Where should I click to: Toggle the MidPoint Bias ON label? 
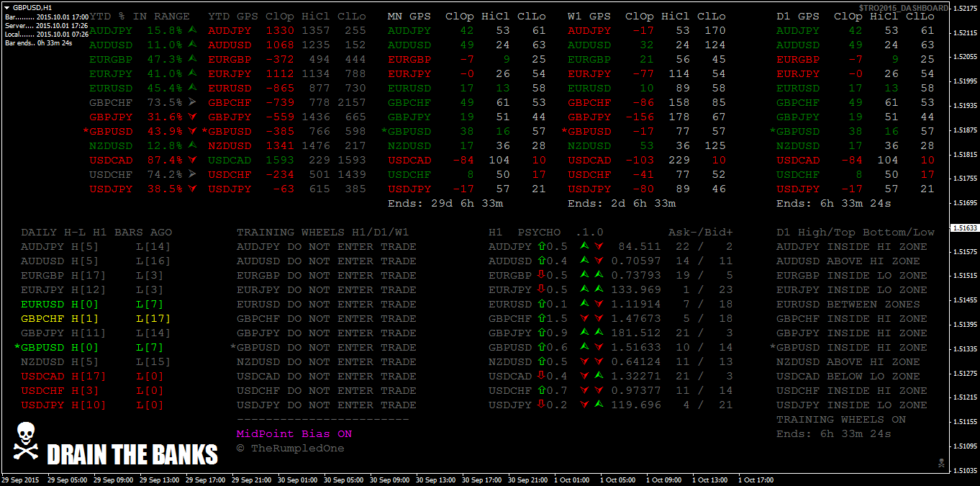(x=294, y=434)
